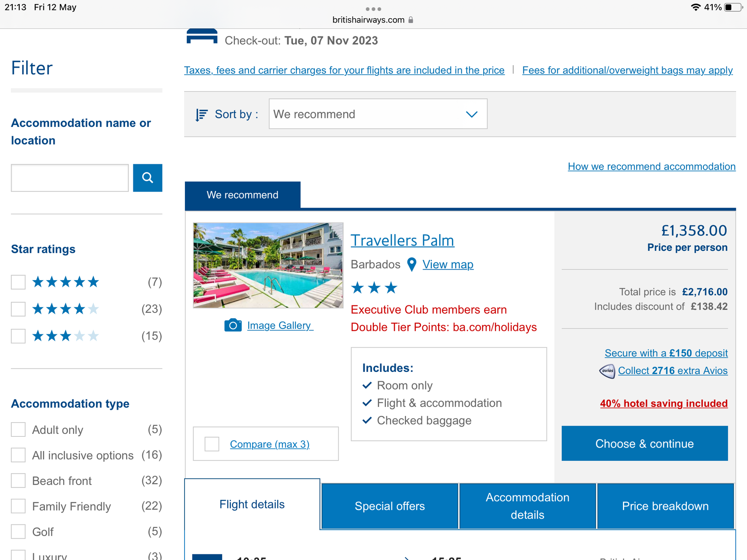747x560 pixels.
Task: Tap the padlock icon next to britishairways.com
Action: 411,20
